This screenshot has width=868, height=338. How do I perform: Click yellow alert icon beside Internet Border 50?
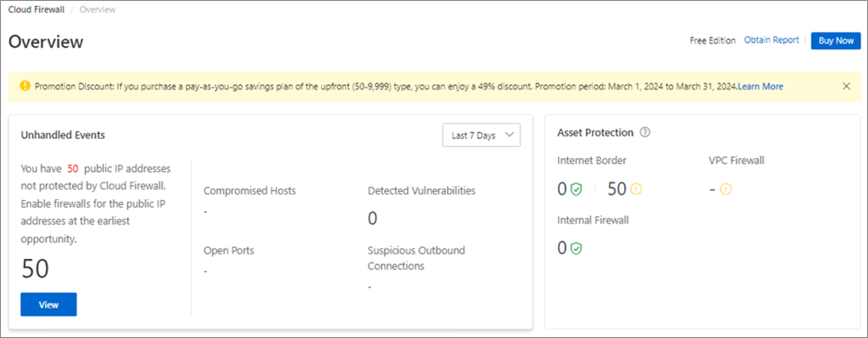[x=636, y=189]
